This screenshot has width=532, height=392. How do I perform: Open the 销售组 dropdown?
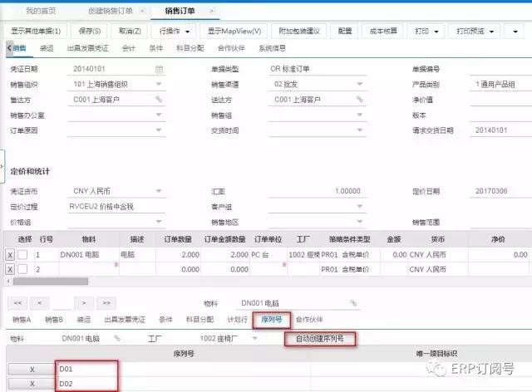point(360,115)
